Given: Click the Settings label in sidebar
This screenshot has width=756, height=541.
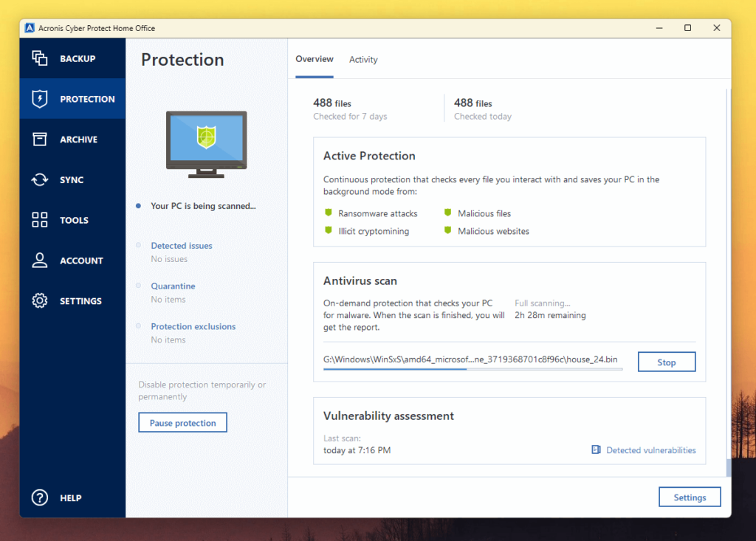Looking at the screenshot, I should [x=80, y=301].
